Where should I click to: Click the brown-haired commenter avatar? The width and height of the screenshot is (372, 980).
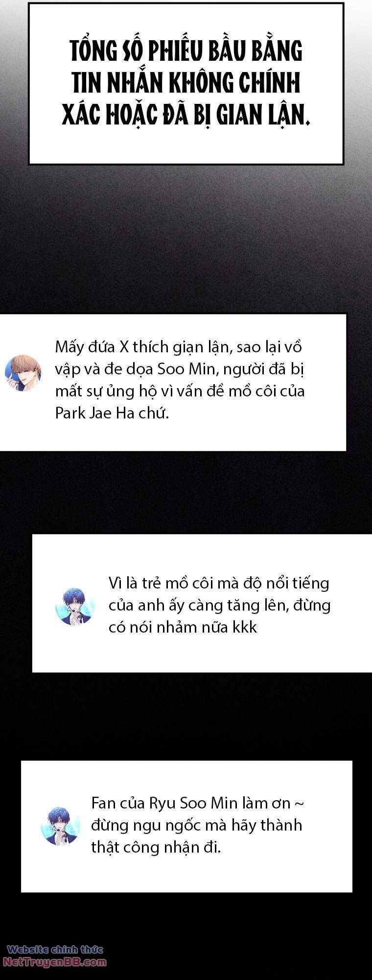pos(23,373)
